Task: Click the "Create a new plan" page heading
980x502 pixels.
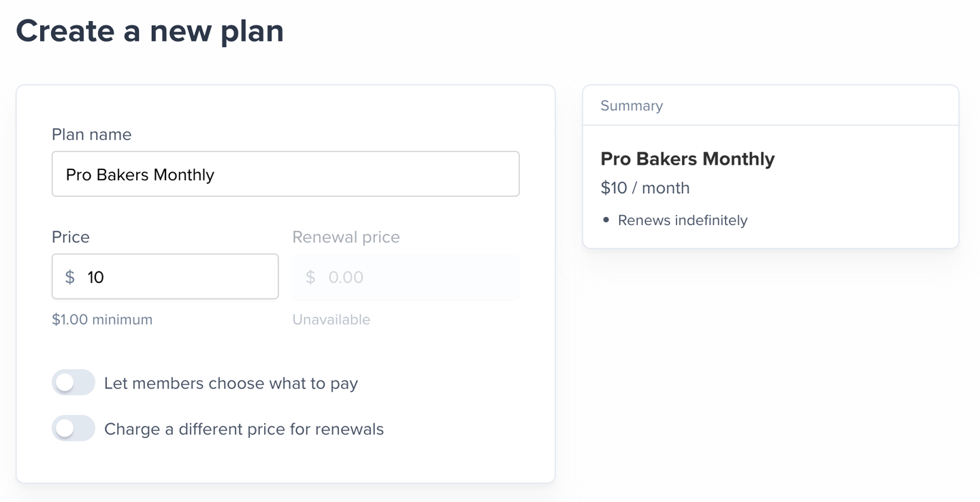Action: [x=150, y=31]
